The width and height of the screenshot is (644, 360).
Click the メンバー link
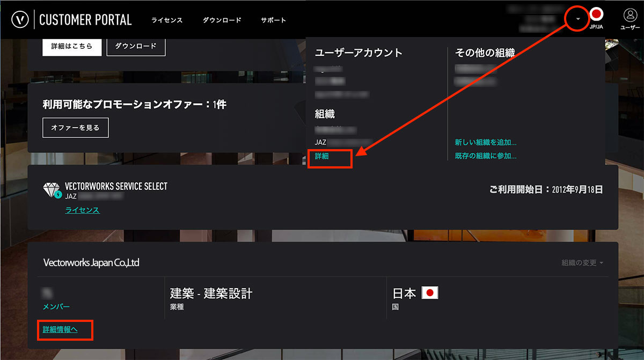pyautogui.click(x=56, y=306)
